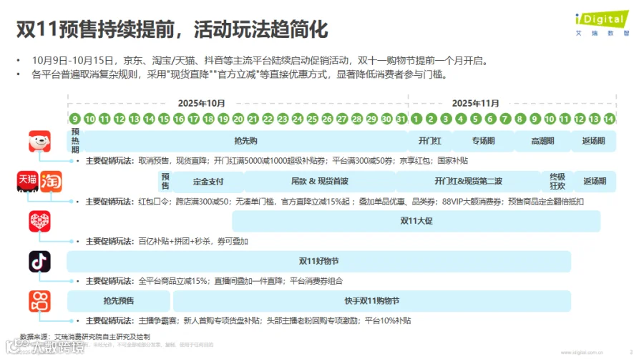Select the 抢先预售 Kuaishou block
The width and height of the screenshot is (644, 359).
click(x=118, y=301)
